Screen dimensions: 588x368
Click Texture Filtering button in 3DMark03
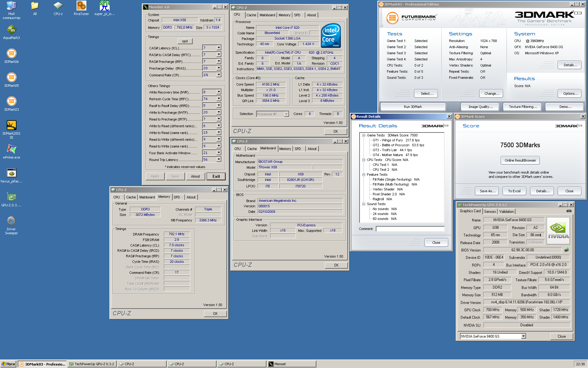(x=523, y=107)
